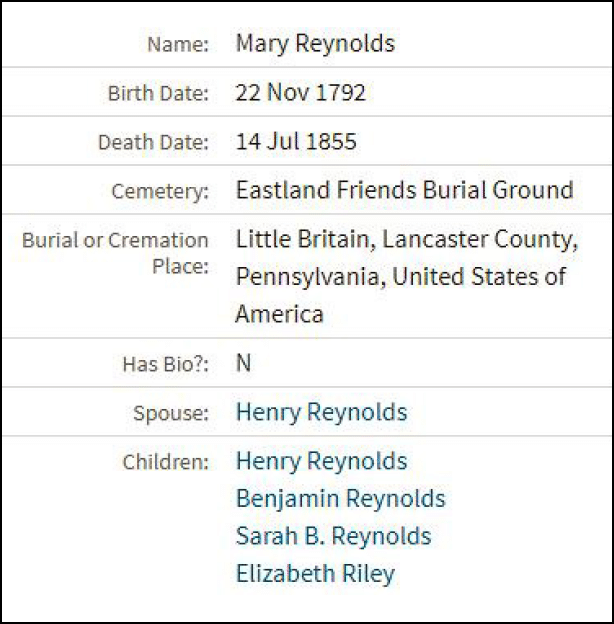Click the Death Date label
The height and width of the screenshot is (624, 614).
click(153, 143)
